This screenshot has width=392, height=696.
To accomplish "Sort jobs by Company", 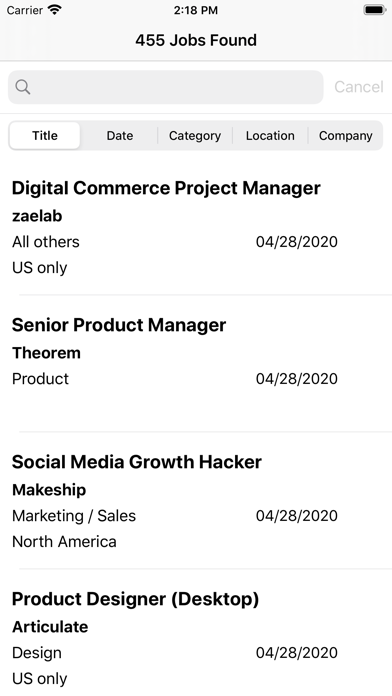I will (x=345, y=135).
